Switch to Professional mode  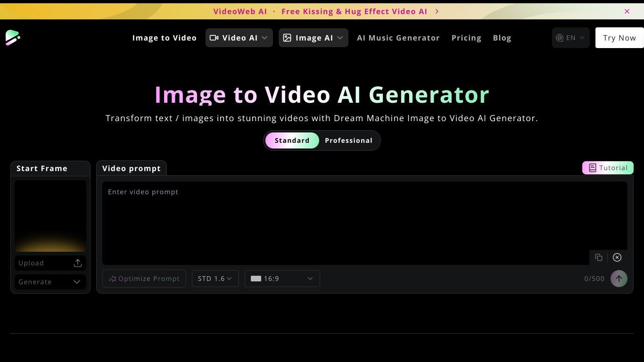pos(349,140)
